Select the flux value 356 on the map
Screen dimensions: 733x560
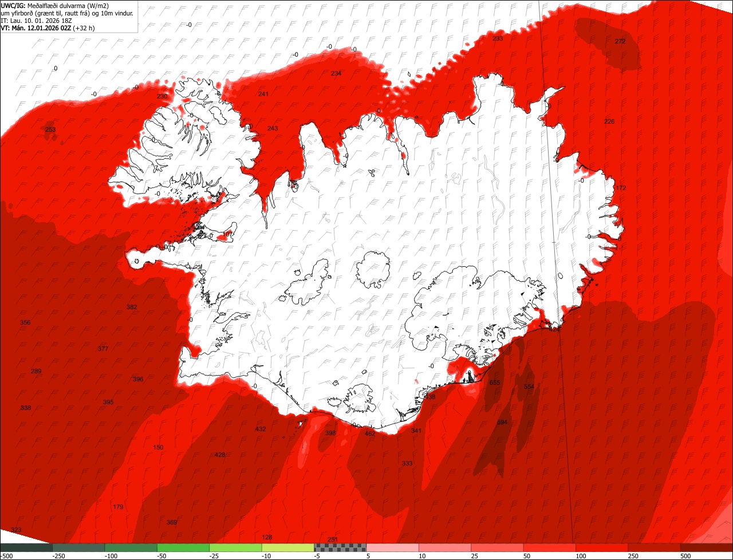click(x=25, y=322)
